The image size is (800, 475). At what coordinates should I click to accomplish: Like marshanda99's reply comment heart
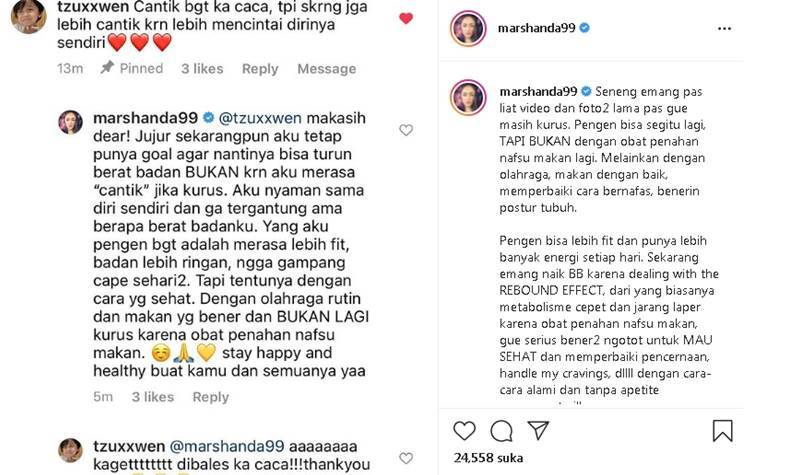click(x=406, y=130)
